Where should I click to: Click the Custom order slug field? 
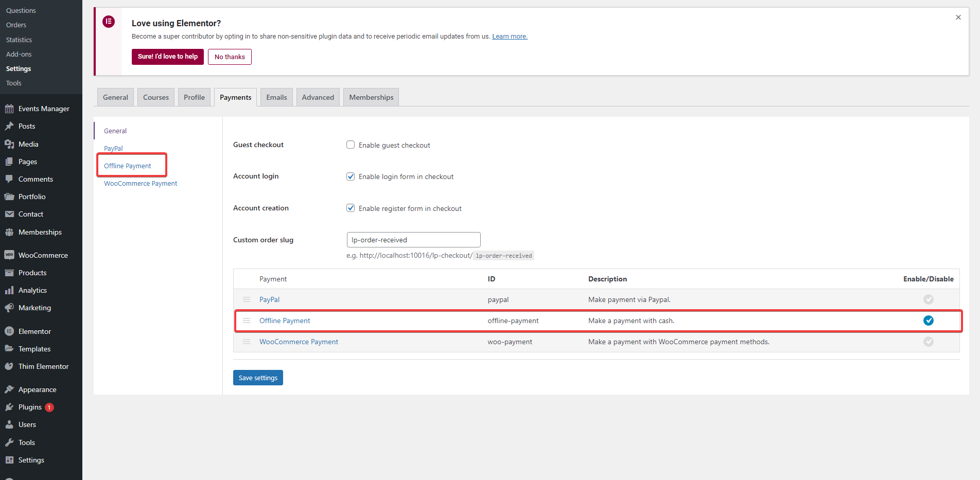click(414, 240)
